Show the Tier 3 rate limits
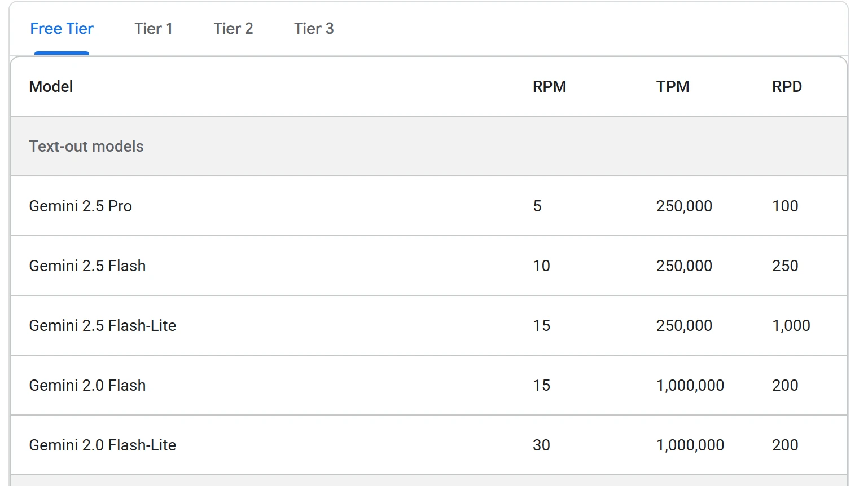This screenshot has height=486, width=868. 314,29
